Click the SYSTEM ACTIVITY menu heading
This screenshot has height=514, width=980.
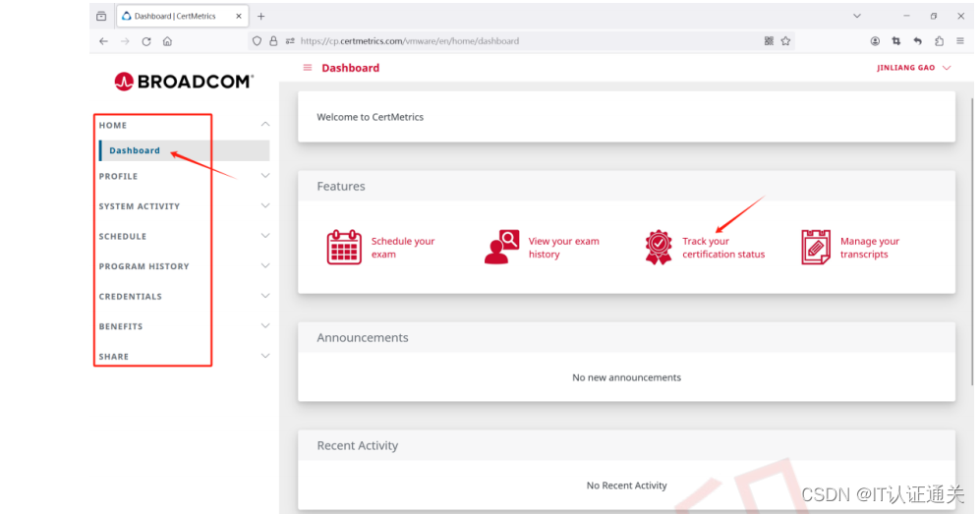(140, 206)
